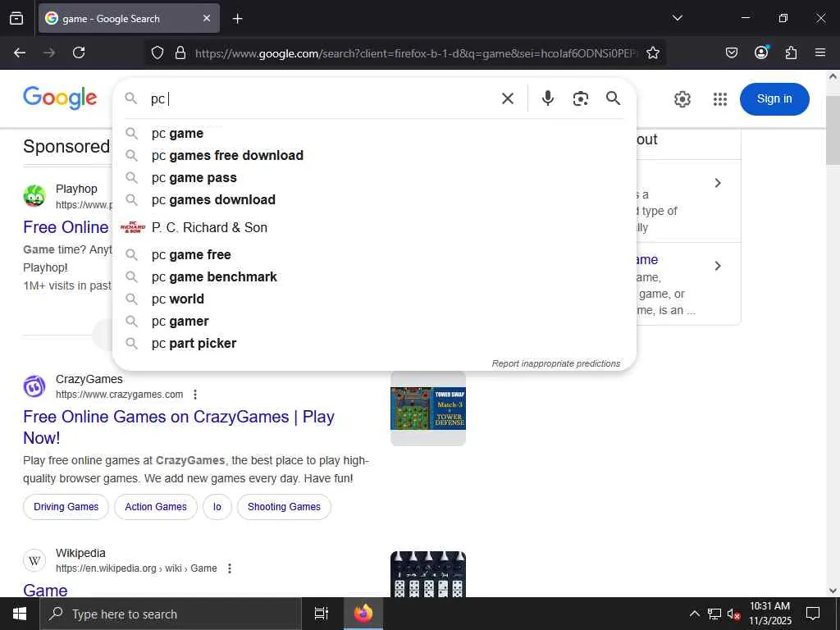The height and width of the screenshot is (630, 840).
Task: Focus the Firefox address bar URL
Action: tap(415, 53)
